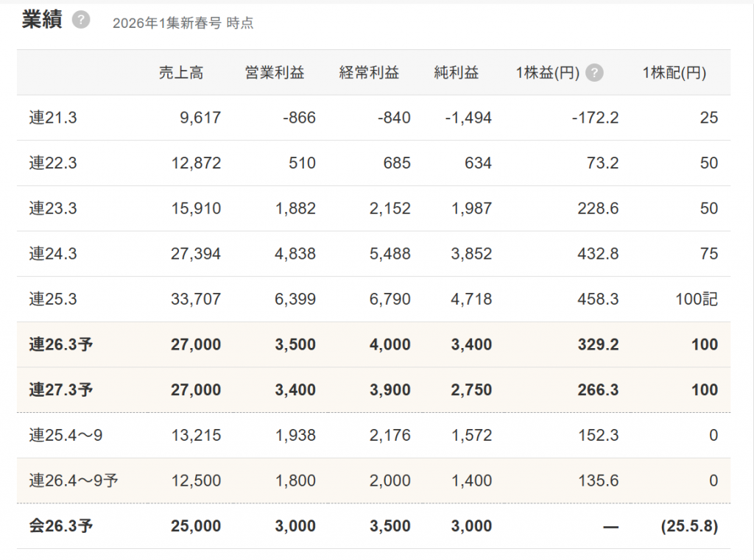
Task: Click the 売上高 column header
Action: (x=181, y=73)
